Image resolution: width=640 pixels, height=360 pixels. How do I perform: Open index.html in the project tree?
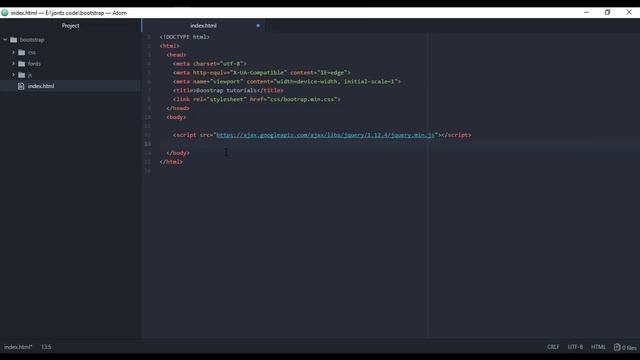coord(41,86)
